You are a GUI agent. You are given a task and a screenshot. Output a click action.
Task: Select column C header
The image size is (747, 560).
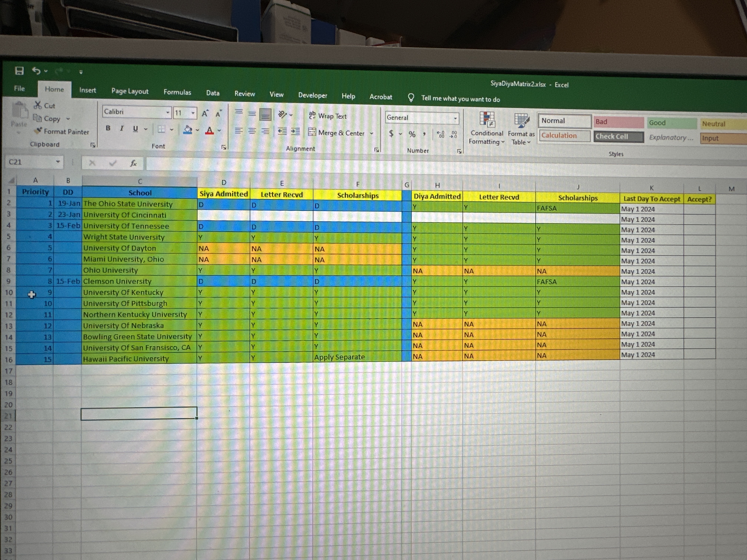(x=140, y=181)
